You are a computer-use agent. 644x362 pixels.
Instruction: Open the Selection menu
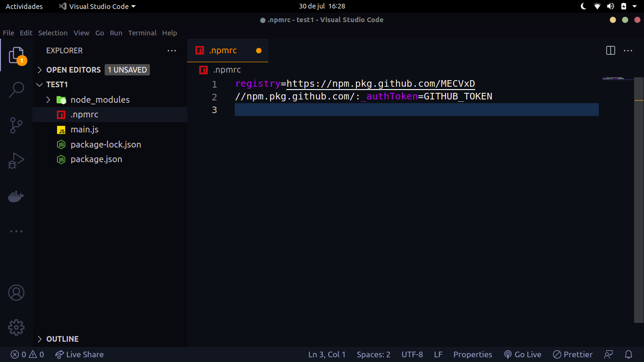tap(53, 33)
